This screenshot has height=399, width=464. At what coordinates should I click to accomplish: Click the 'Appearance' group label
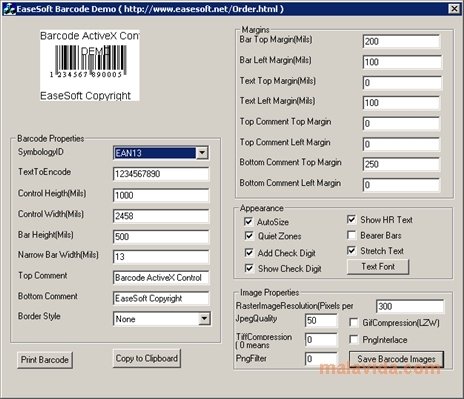(x=262, y=208)
